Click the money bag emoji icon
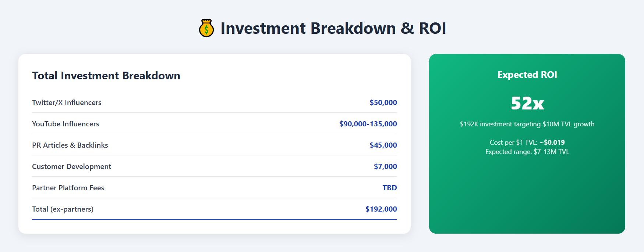 coord(206,28)
